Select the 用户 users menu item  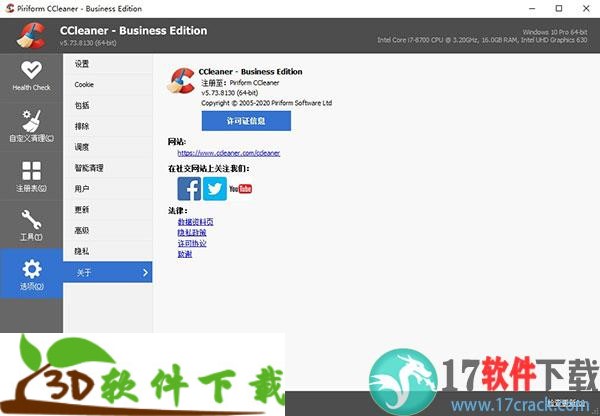coord(108,189)
